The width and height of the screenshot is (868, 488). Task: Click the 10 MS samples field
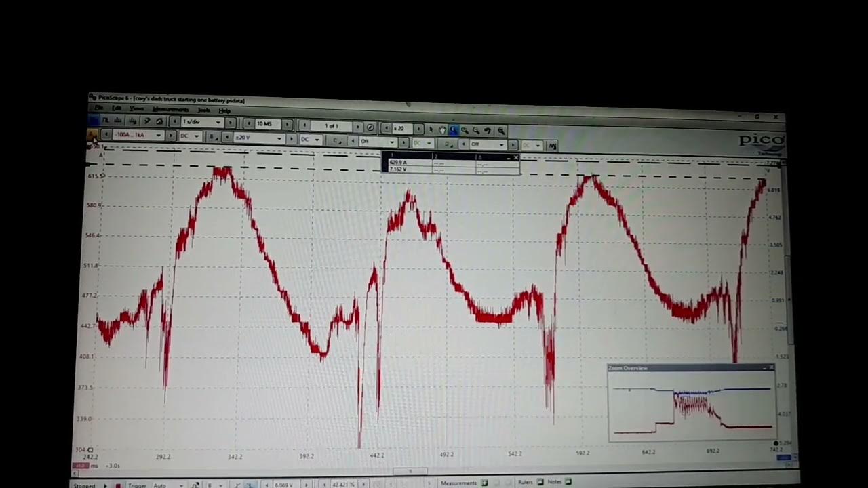pyautogui.click(x=267, y=124)
